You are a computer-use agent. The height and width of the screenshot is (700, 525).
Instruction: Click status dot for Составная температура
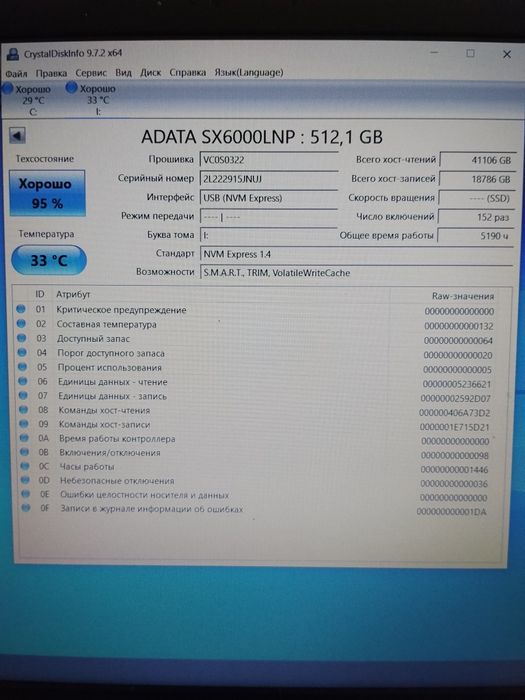[x=21, y=324]
